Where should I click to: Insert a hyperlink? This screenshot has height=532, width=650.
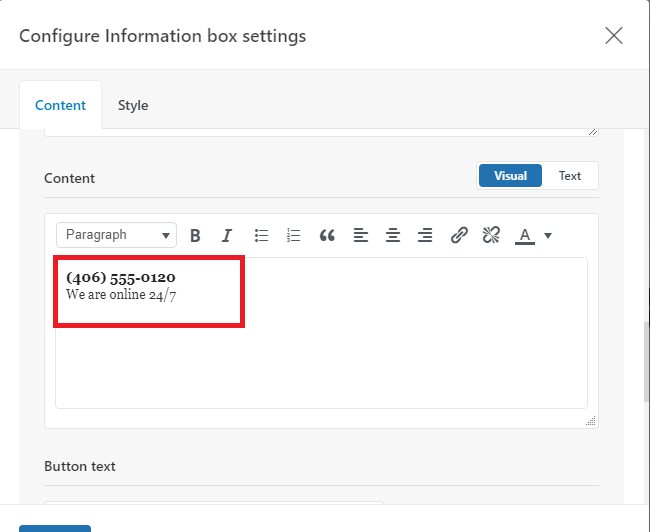[x=459, y=236]
